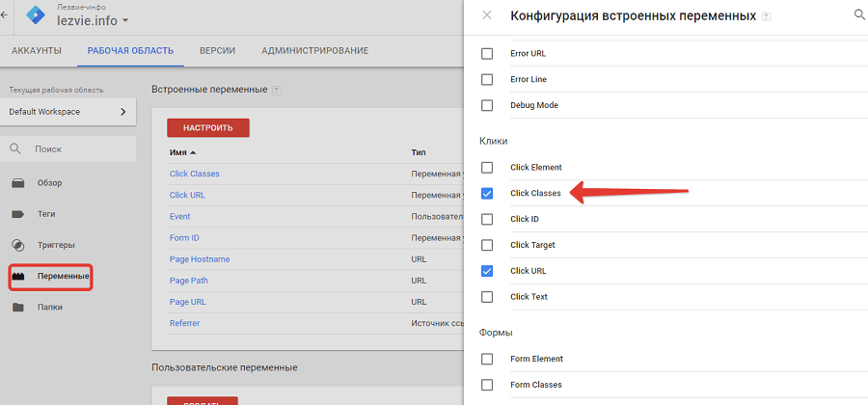Open Папки section via folder icon
868x405 pixels.
[18, 308]
